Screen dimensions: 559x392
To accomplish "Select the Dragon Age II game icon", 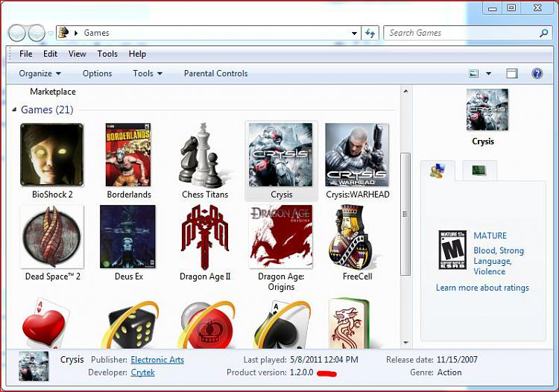I will click(205, 237).
